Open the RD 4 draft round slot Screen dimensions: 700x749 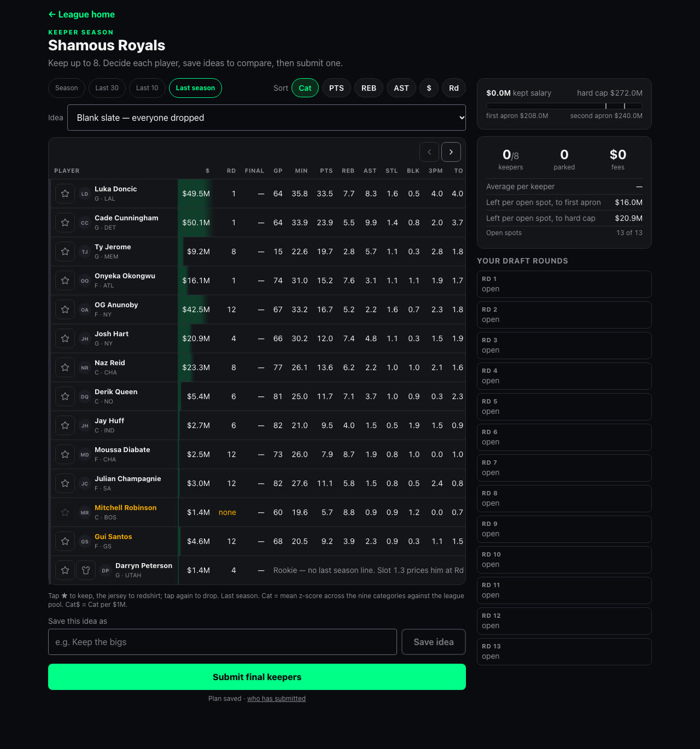click(564, 376)
